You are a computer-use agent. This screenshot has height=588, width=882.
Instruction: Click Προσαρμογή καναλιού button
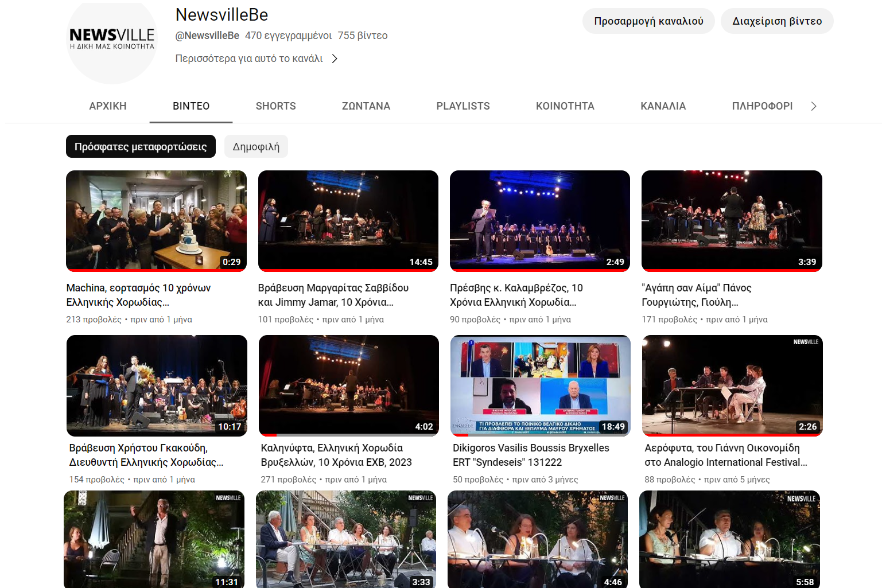[x=648, y=21]
